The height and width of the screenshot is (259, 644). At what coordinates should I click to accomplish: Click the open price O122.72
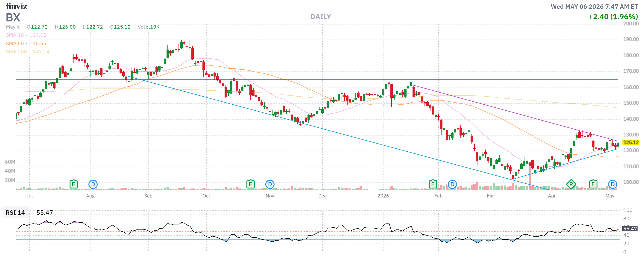(x=37, y=27)
